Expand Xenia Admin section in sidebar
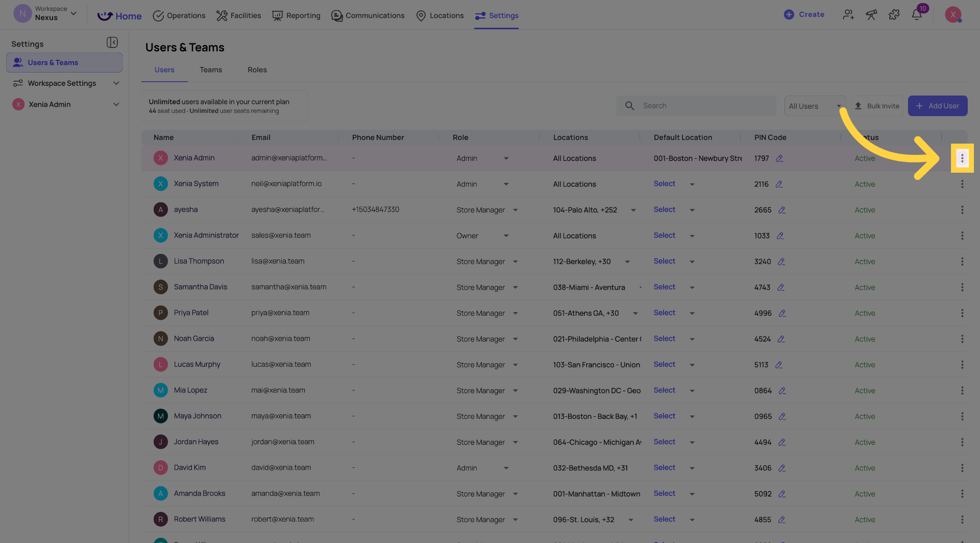 tap(116, 104)
